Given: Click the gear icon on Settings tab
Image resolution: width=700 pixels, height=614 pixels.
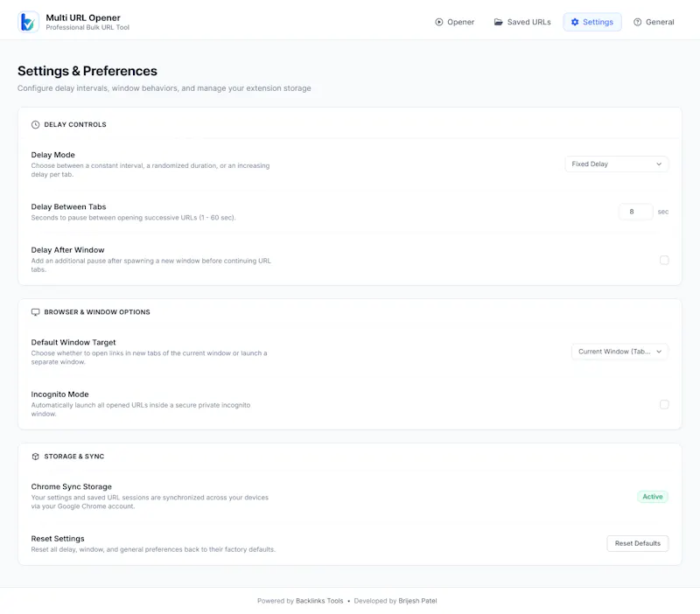Looking at the screenshot, I should point(575,22).
